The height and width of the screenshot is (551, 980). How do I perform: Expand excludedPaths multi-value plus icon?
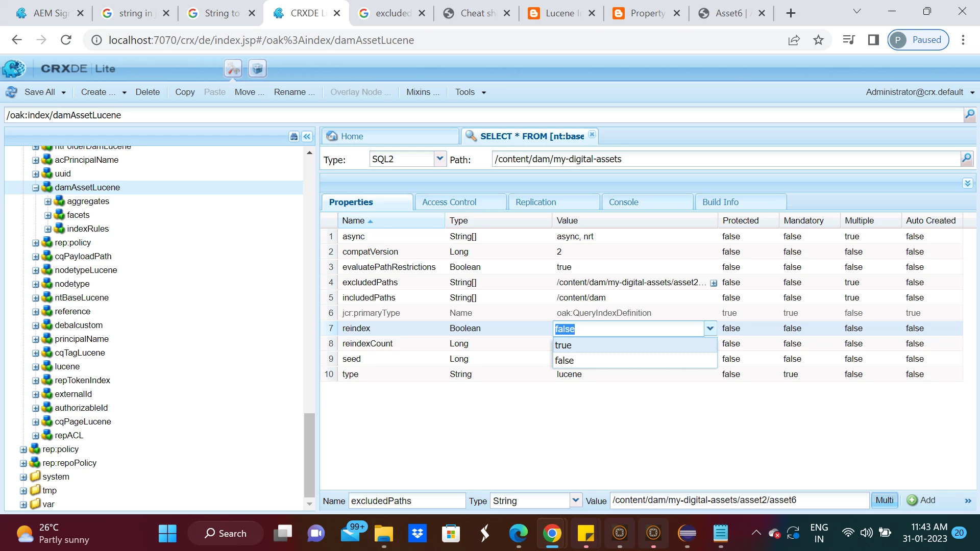(x=714, y=283)
